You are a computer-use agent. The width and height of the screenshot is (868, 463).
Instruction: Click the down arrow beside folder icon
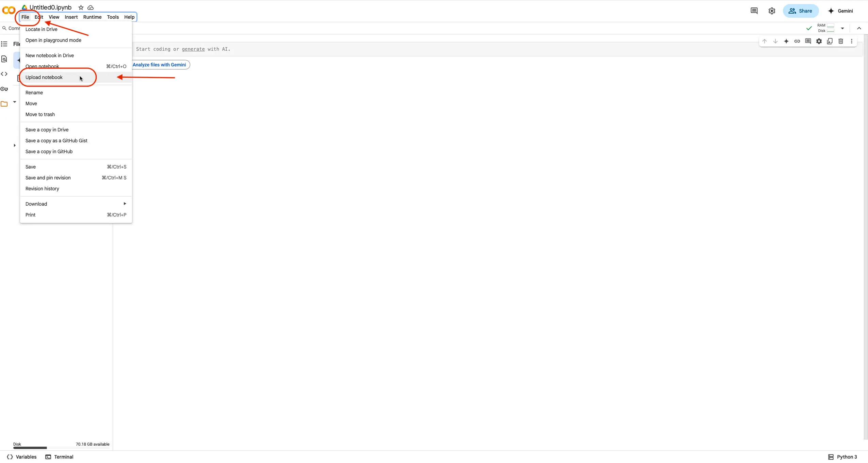tap(15, 102)
